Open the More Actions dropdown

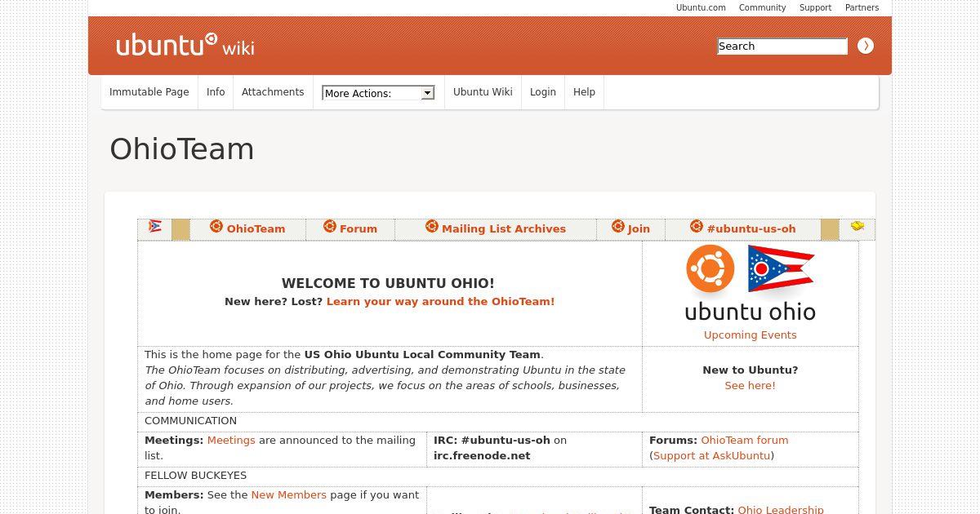click(x=378, y=93)
